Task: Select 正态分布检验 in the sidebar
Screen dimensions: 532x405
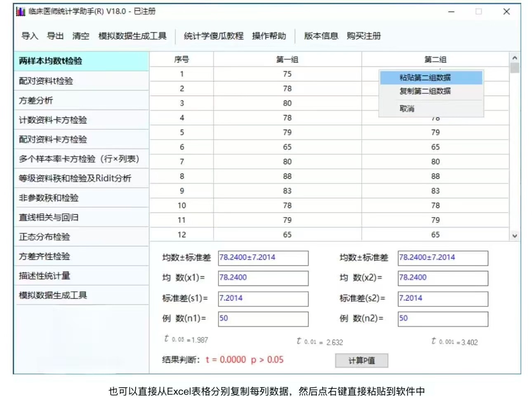Action: pyautogui.click(x=81, y=237)
